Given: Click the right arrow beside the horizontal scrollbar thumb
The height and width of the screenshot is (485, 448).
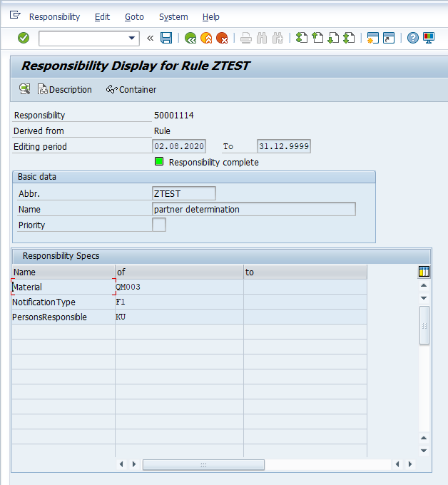Looking at the screenshot, I should (x=134, y=464).
